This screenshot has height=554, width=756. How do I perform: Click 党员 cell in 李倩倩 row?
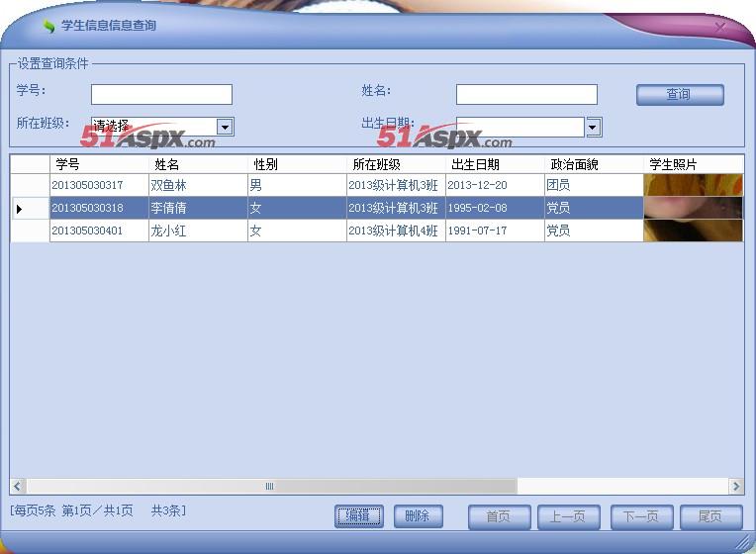coord(594,208)
